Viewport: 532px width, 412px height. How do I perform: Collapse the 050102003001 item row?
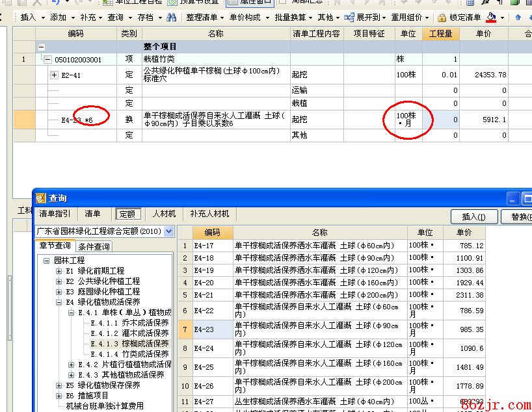pyautogui.click(x=47, y=60)
